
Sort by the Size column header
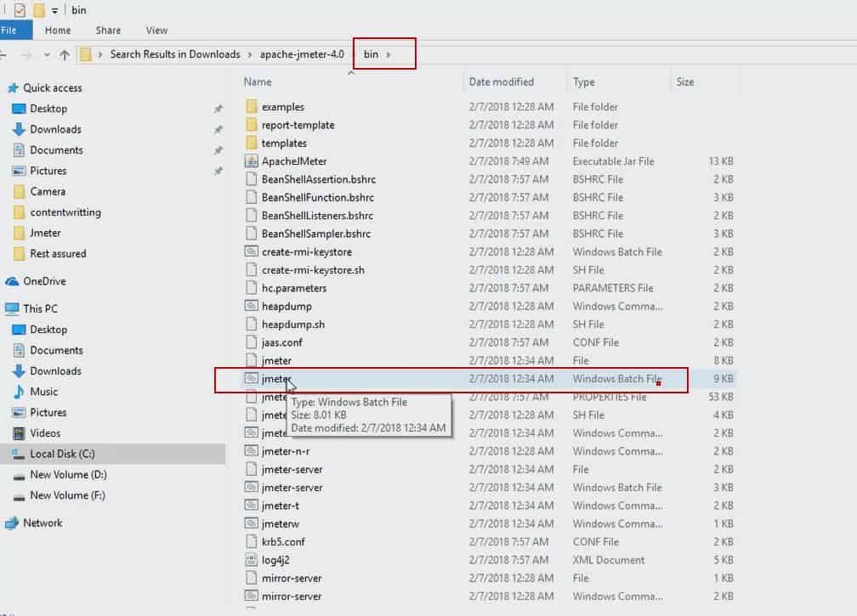pos(685,82)
